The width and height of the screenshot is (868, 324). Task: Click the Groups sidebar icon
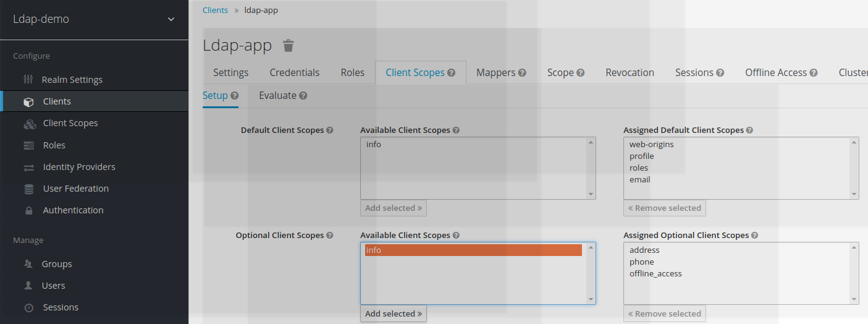tap(28, 264)
